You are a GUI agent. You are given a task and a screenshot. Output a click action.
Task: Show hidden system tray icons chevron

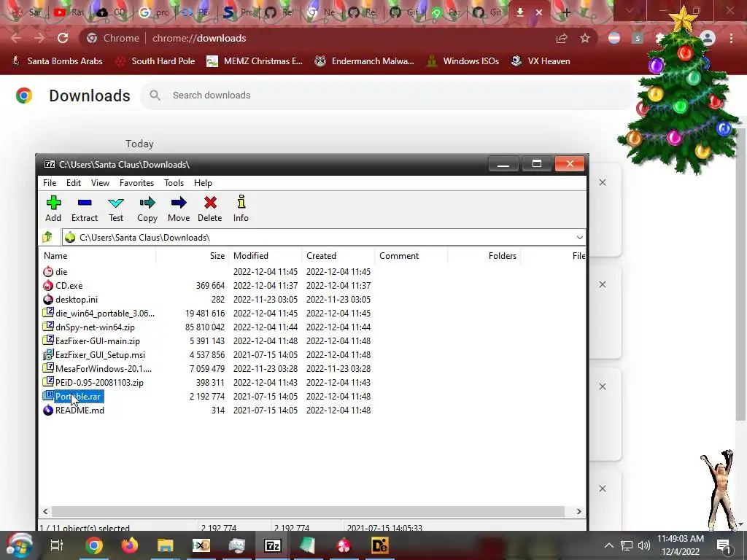[609, 545]
